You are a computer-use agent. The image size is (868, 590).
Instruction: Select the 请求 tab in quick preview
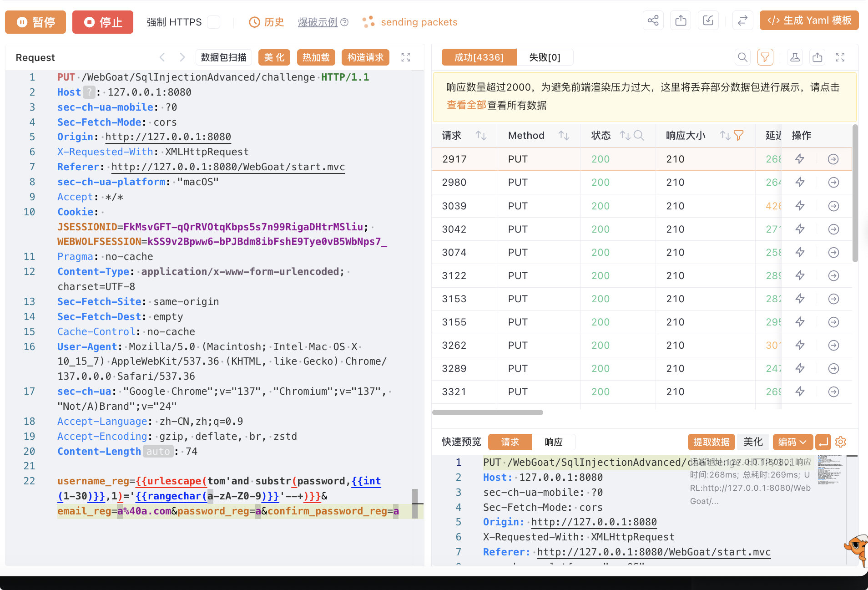tap(510, 442)
